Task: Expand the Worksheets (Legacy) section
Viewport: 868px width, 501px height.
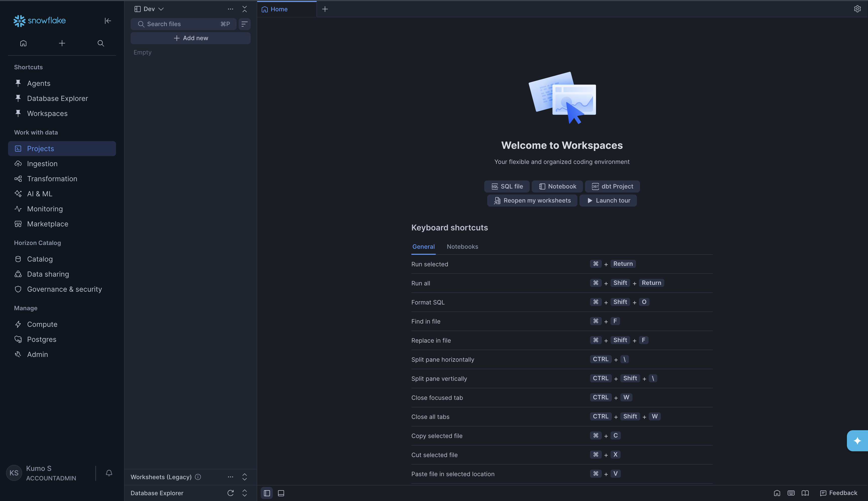Action: point(244,477)
